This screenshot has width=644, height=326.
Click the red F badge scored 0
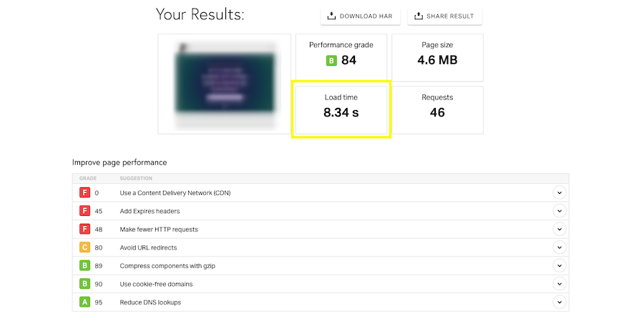click(84, 192)
